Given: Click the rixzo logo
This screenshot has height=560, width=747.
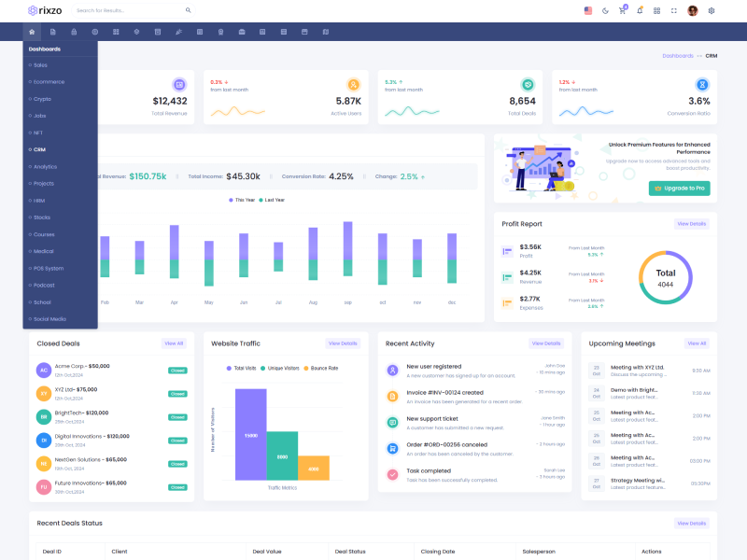Looking at the screenshot, I should (45, 10).
